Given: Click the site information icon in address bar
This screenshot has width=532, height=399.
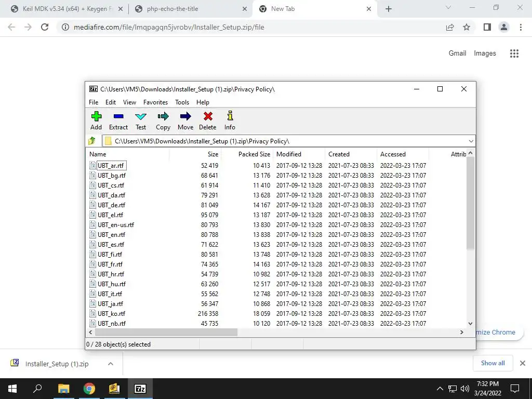Looking at the screenshot, I should pyautogui.click(x=65, y=27).
